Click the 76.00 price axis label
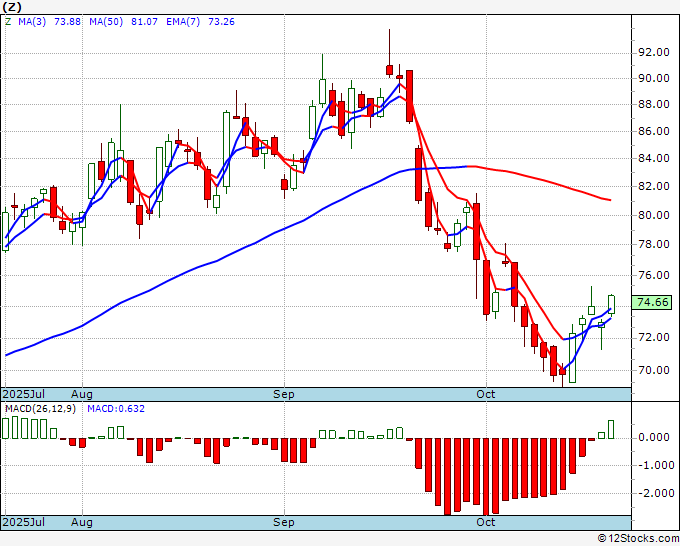Image resolution: width=680 pixels, height=546 pixels. click(x=653, y=275)
